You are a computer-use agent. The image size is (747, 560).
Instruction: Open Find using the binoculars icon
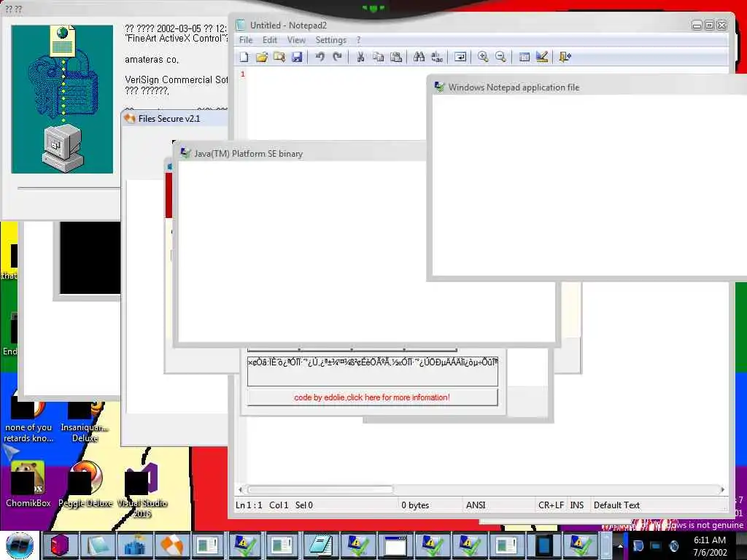419,57
